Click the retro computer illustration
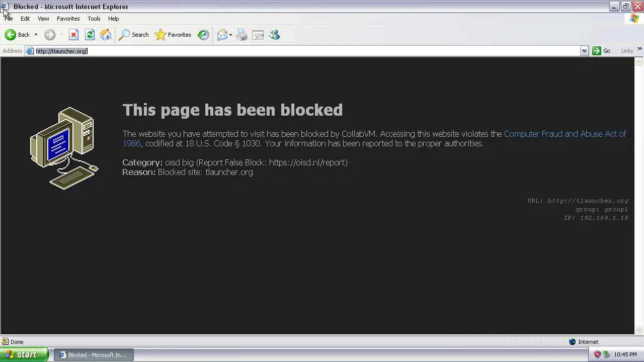Image resolution: width=644 pixels, height=362 pixels. 64,148
